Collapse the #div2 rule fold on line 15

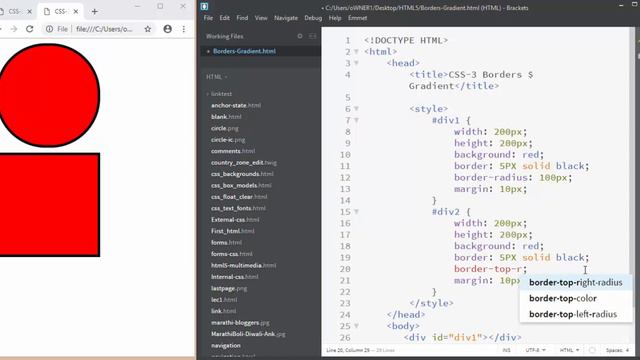tap(356, 212)
